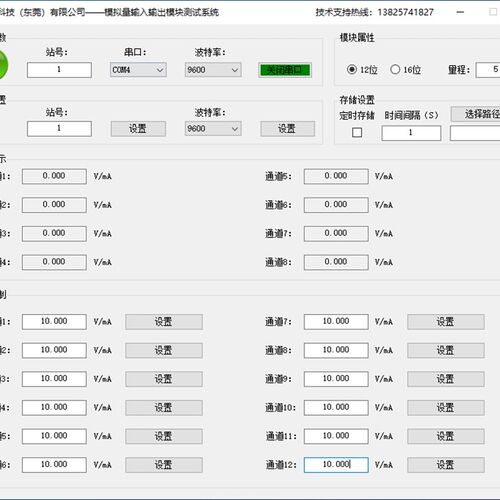Click the 模块属性 group label
The width and height of the screenshot is (500, 500).
tap(357, 38)
